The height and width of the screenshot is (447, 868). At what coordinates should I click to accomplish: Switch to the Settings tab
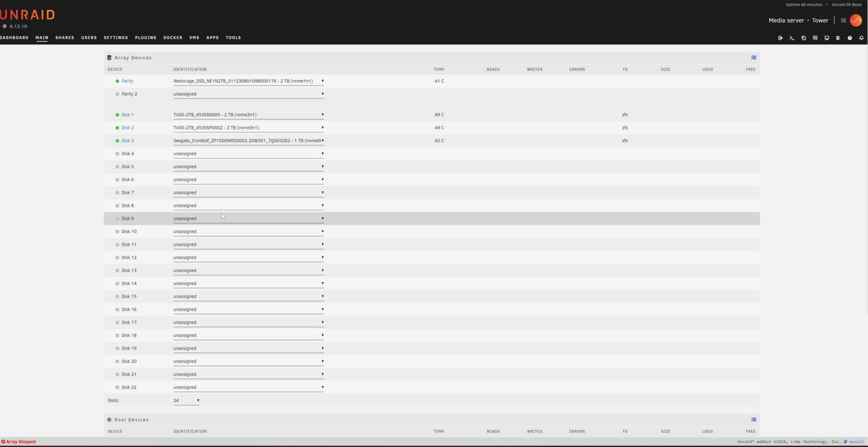click(116, 38)
